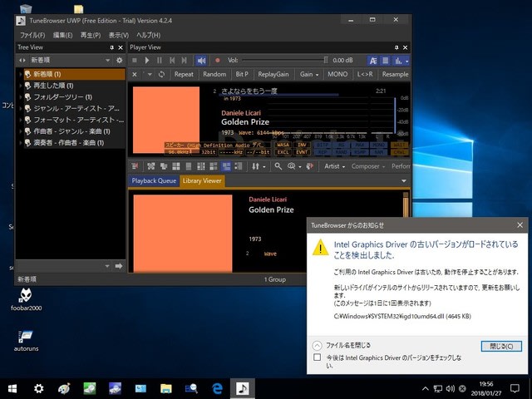Toggle L<>R channel swap
This screenshot has width=532, height=399.
(365, 74)
